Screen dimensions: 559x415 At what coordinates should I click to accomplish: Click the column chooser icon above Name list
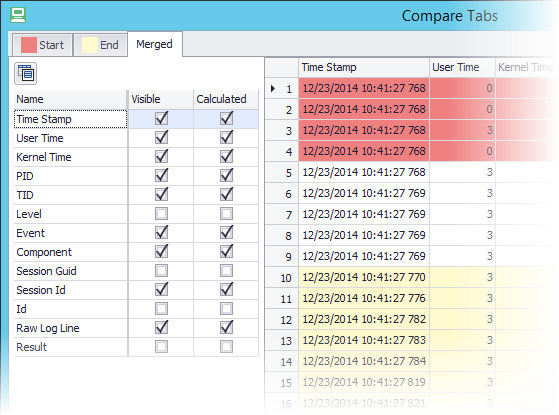click(25, 73)
